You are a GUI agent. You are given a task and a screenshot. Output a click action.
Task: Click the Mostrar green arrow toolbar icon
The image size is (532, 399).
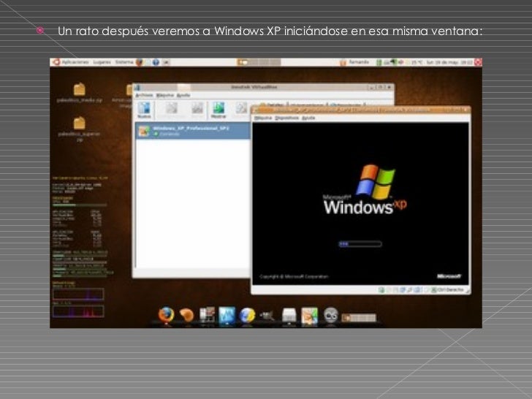pos(218,110)
